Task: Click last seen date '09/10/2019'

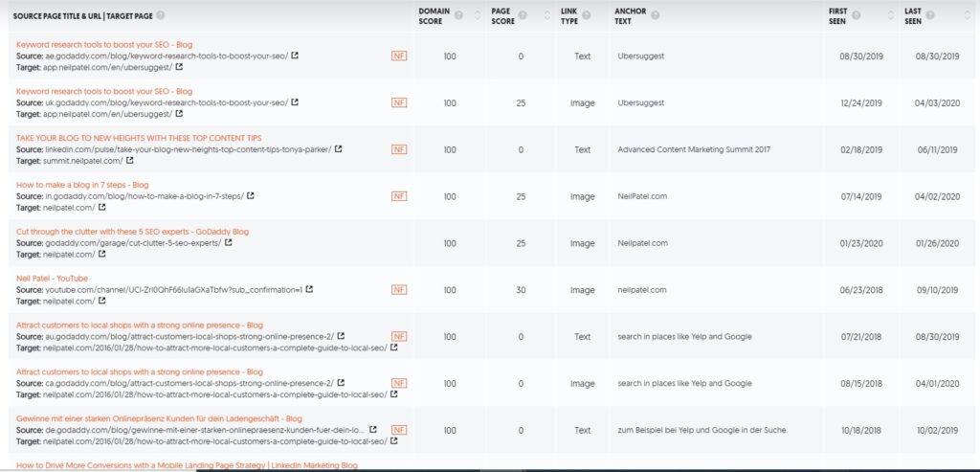Action: [x=937, y=290]
